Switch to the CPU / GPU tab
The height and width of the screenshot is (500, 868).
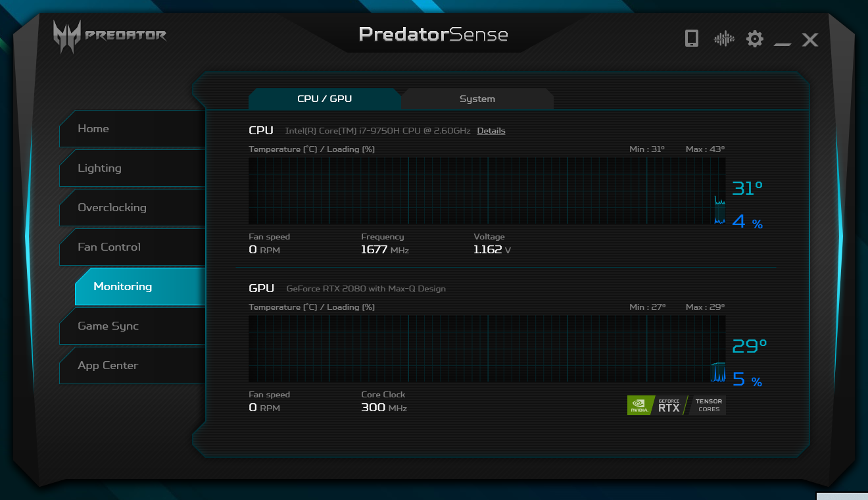[x=324, y=99]
